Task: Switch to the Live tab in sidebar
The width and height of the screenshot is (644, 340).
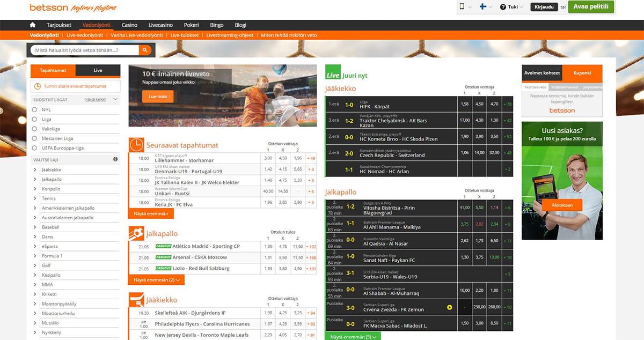Action: tap(98, 70)
